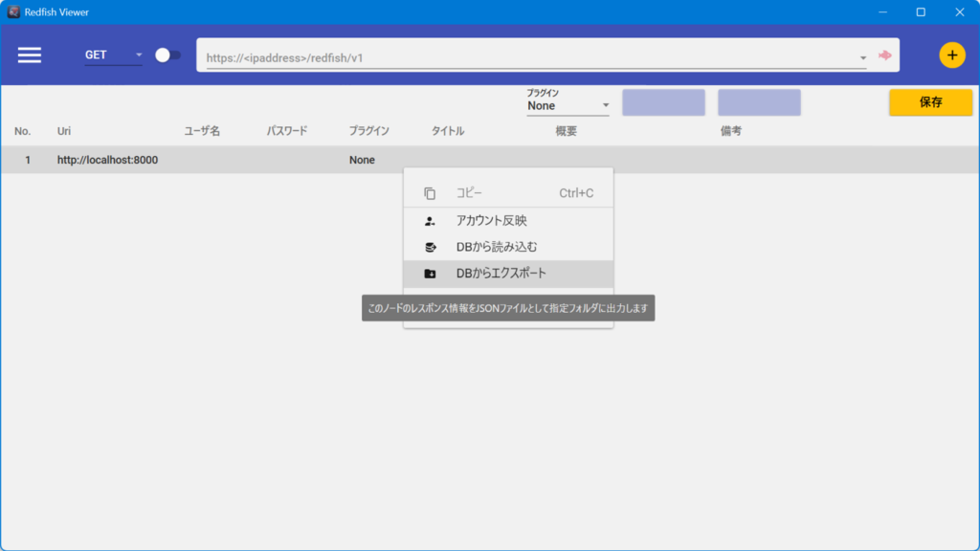Viewport: 980px width, 551px height.
Task: Click the copy icon in context menu
Action: (x=430, y=193)
